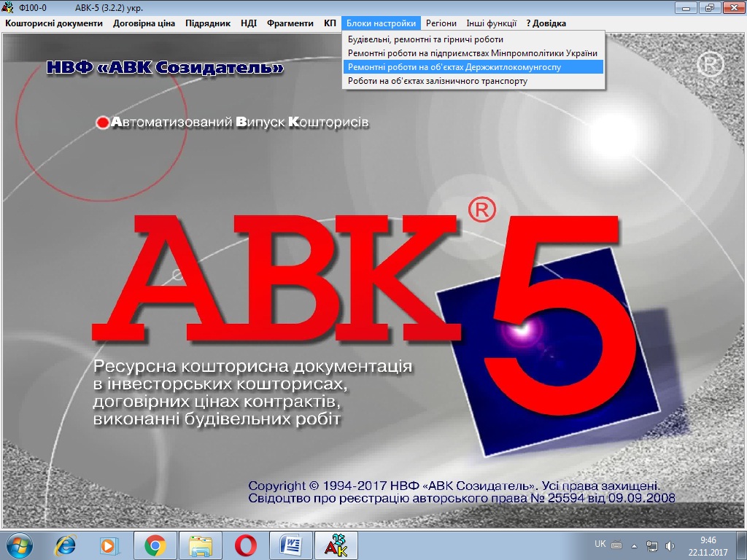Close the Блоки настройки menu

point(381,23)
